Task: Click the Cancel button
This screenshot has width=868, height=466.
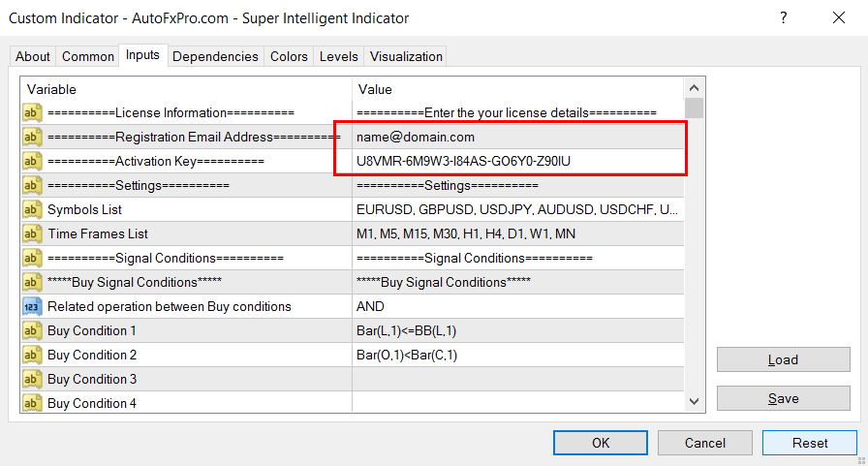Action: 704,443
